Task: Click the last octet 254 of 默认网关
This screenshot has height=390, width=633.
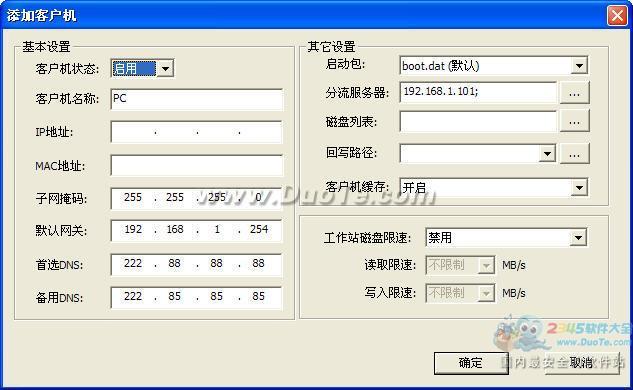Action: 259,229
